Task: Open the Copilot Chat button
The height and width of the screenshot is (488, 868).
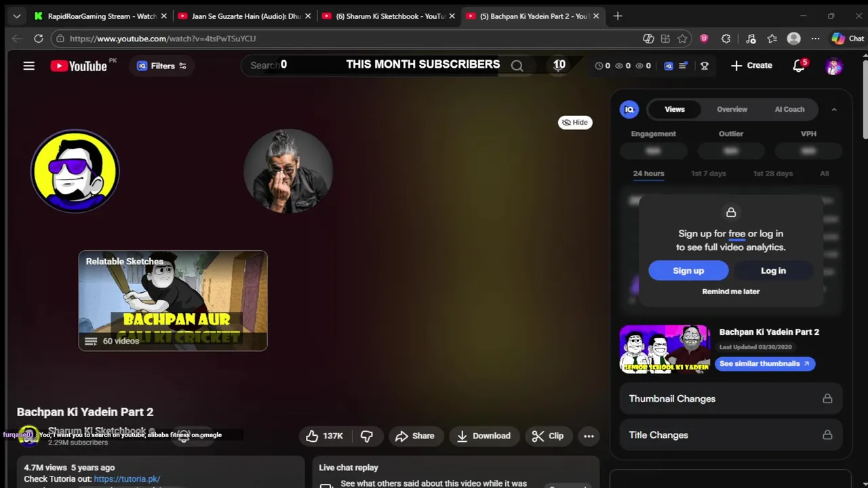Action: coord(848,39)
